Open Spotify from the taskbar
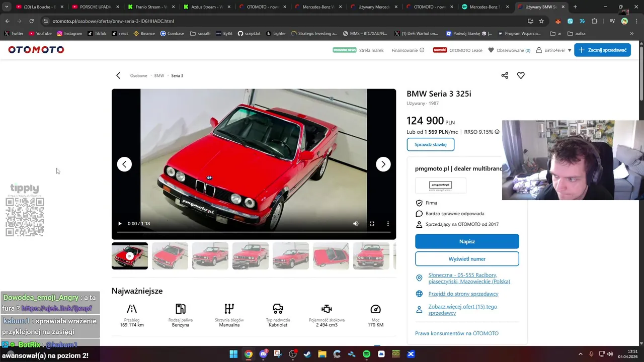 pyautogui.click(x=366, y=354)
